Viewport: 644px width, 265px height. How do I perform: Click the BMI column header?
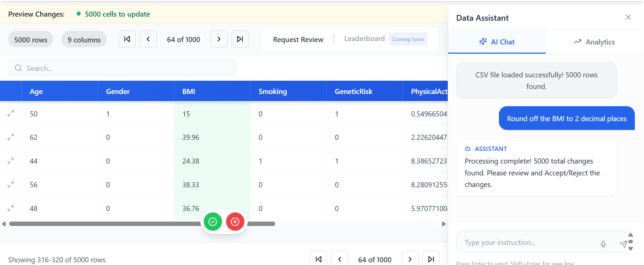[x=212, y=91]
